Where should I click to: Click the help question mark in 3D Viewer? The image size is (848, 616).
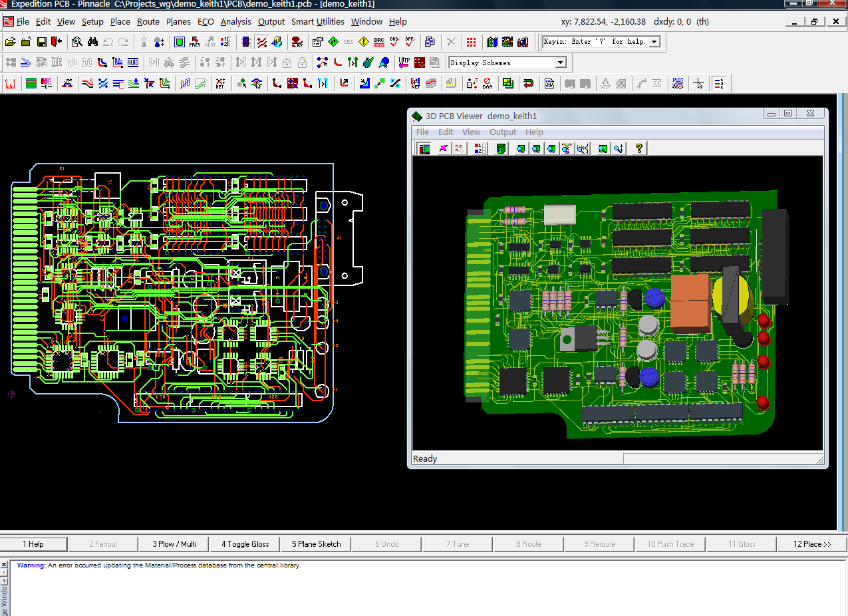pos(637,148)
